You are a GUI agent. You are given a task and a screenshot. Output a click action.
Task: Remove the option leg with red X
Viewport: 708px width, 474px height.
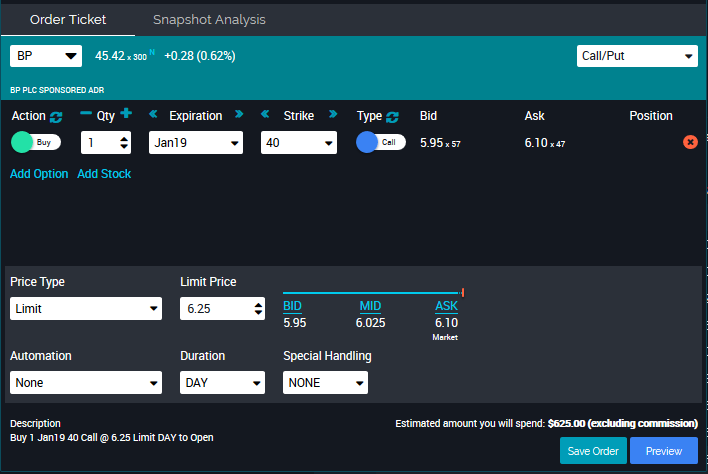[x=690, y=142]
